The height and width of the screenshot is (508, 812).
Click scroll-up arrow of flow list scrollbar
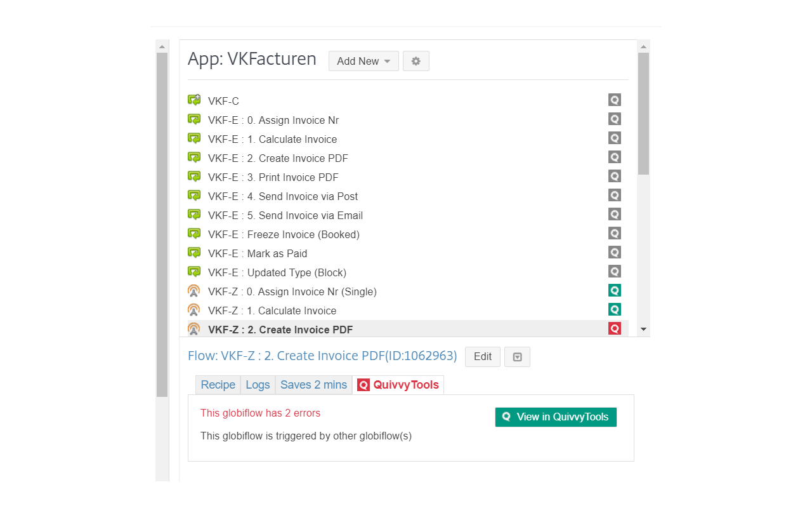[x=643, y=46]
